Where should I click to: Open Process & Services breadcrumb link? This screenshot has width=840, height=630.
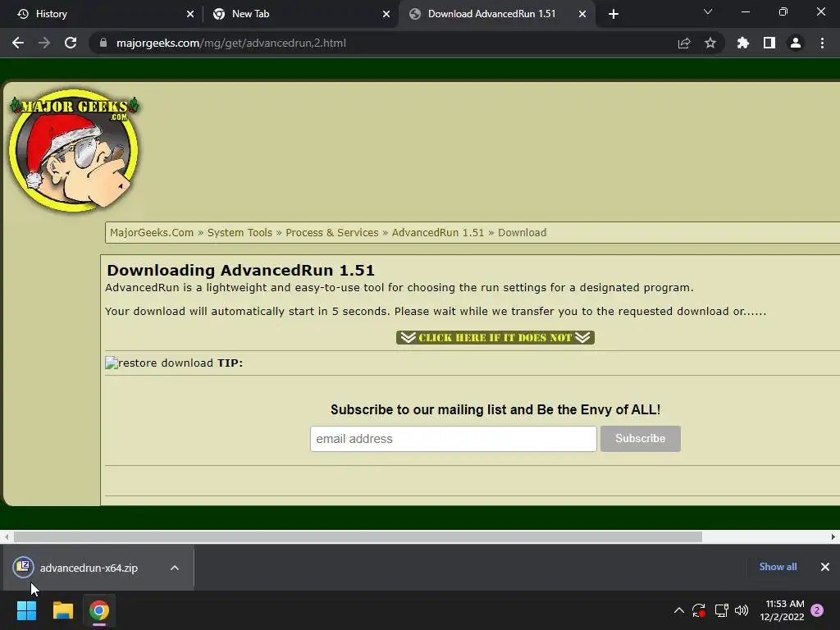point(331,232)
